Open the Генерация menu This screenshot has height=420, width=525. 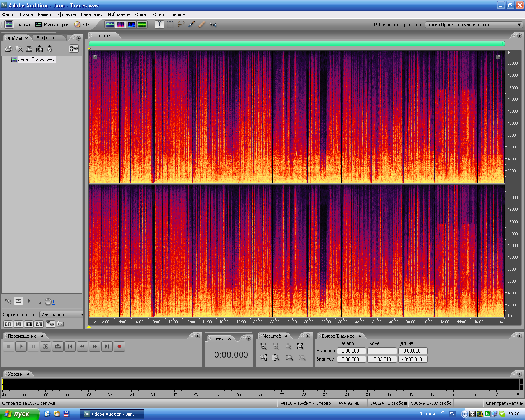click(x=92, y=14)
